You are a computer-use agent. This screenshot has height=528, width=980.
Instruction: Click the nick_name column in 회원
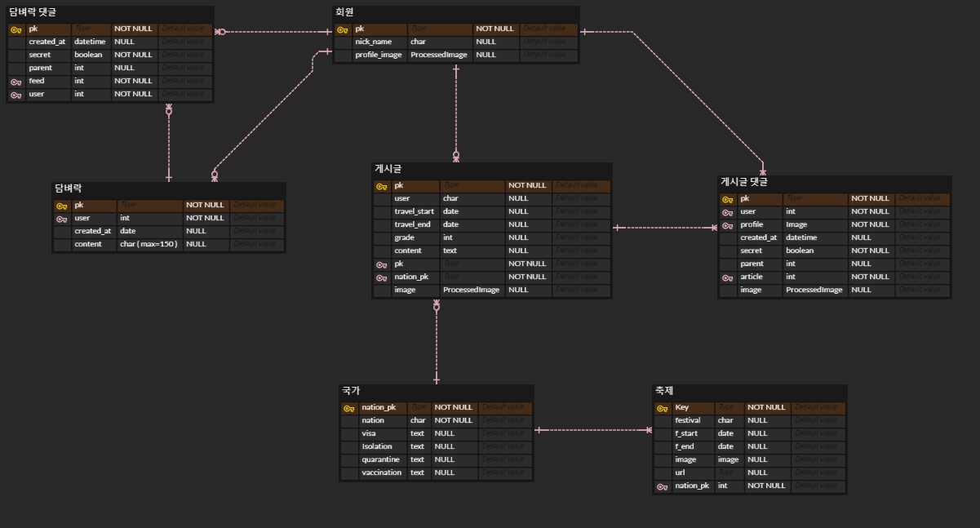[373, 42]
